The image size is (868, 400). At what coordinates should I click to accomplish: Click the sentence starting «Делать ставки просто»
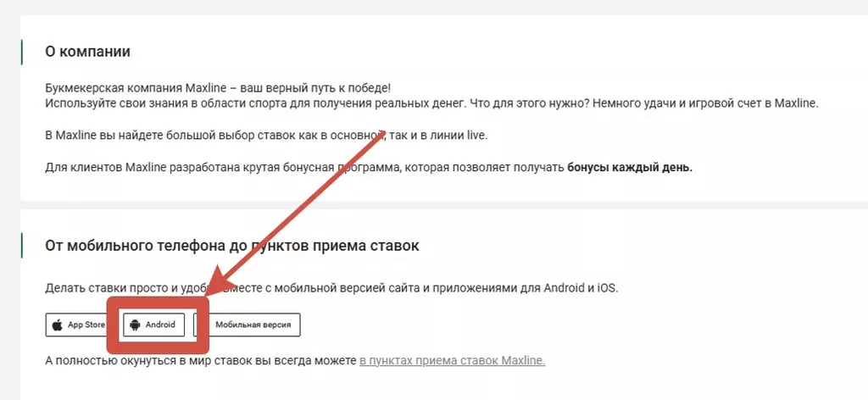(x=110, y=288)
